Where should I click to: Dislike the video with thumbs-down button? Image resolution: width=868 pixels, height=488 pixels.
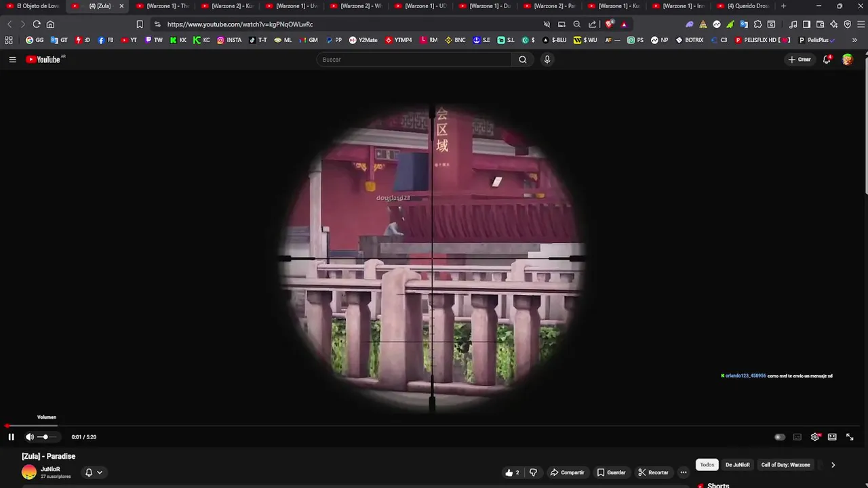click(x=534, y=472)
